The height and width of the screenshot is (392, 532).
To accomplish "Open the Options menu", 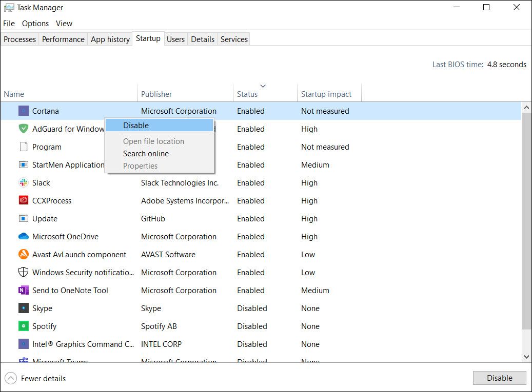I will (x=35, y=24).
